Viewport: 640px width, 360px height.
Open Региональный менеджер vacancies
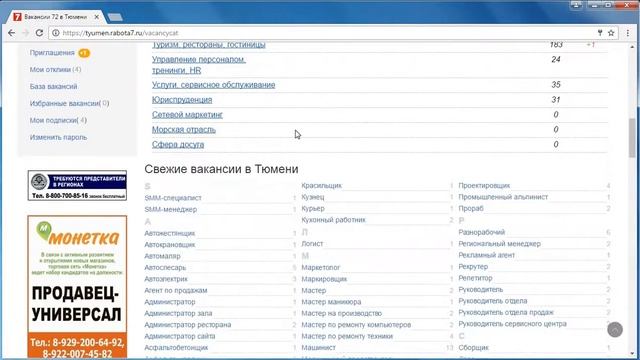point(500,244)
